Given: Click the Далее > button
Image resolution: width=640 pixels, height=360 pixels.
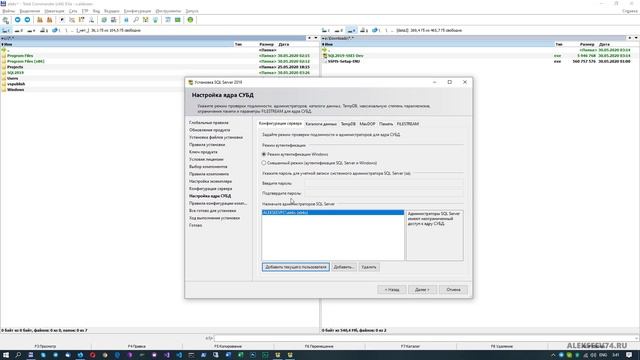Looking at the screenshot, I should point(422,289).
